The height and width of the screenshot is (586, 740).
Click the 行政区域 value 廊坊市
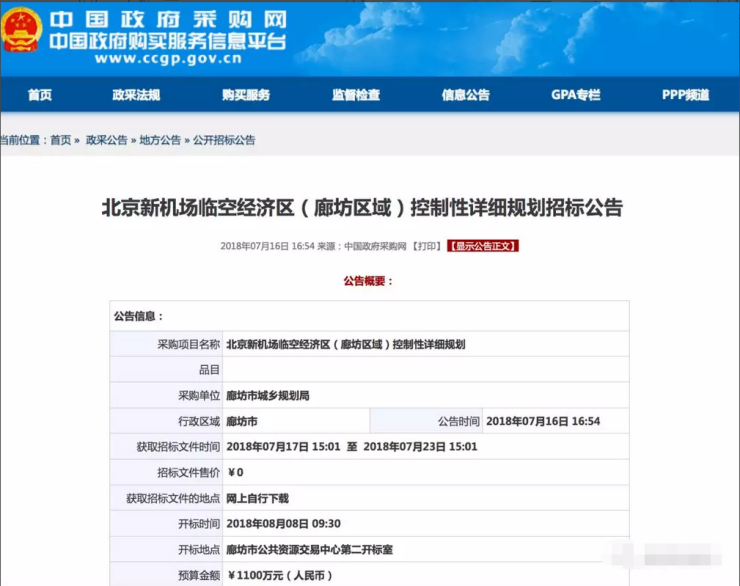pyautogui.click(x=242, y=421)
